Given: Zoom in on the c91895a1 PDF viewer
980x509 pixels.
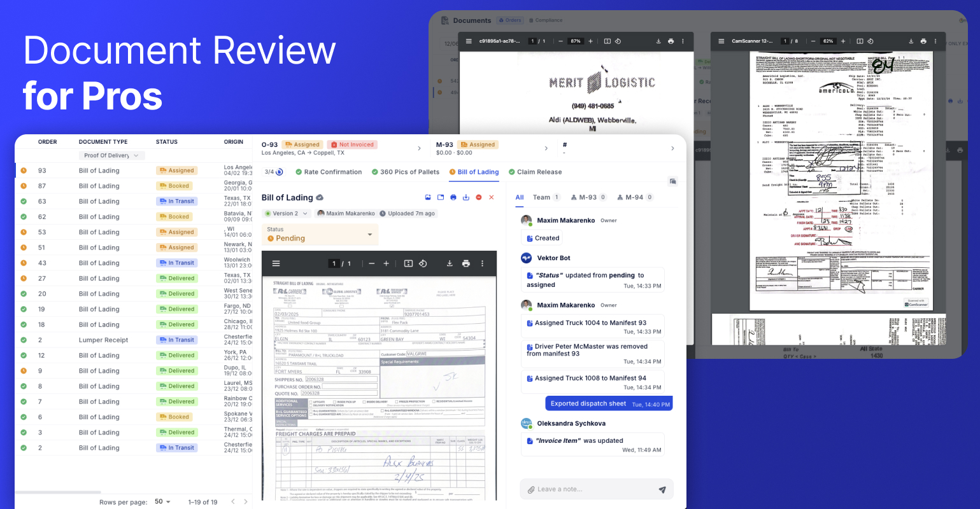Looking at the screenshot, I should click(590, 41).
